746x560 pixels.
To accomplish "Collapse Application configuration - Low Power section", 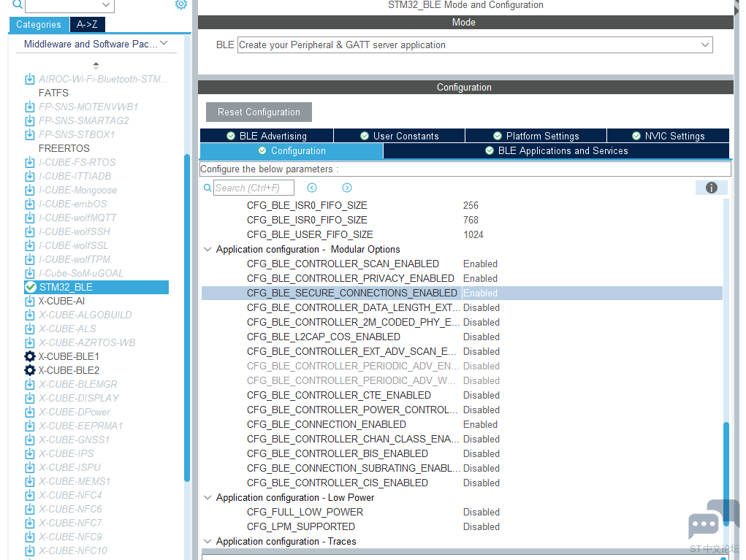I will point(208,497).
